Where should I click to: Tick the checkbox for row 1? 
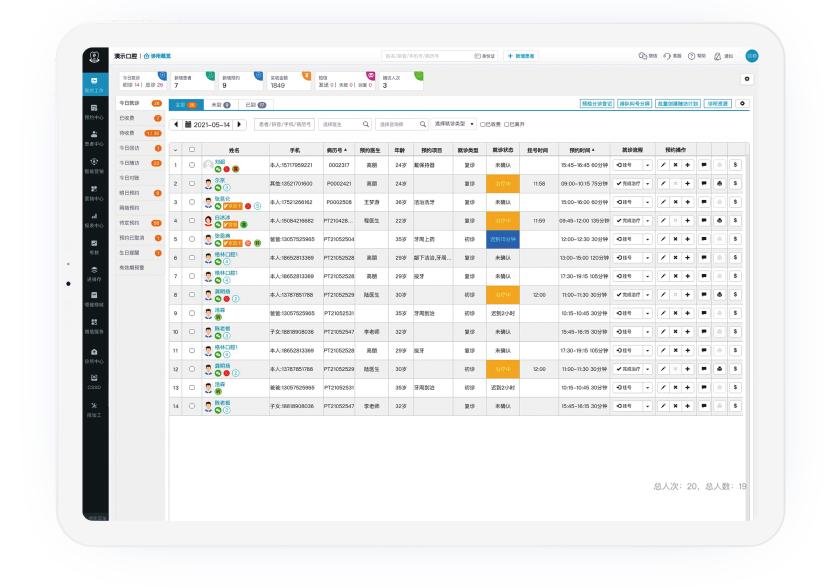pos(192,165)
